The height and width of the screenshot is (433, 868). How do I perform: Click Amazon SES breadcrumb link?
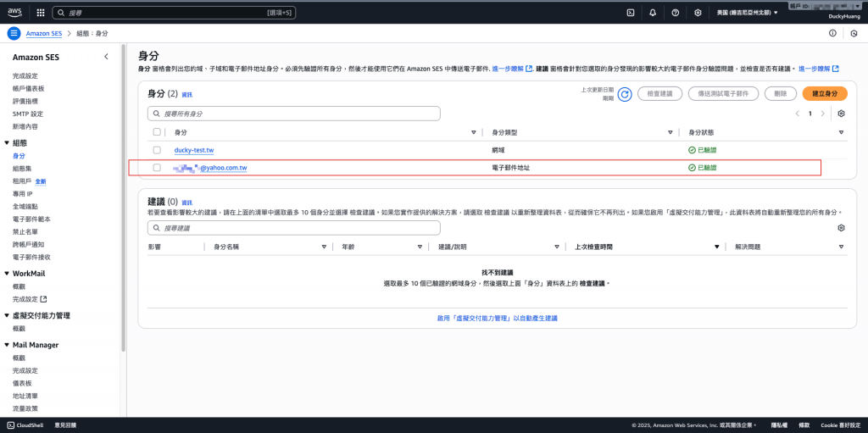tap(44, 33)
